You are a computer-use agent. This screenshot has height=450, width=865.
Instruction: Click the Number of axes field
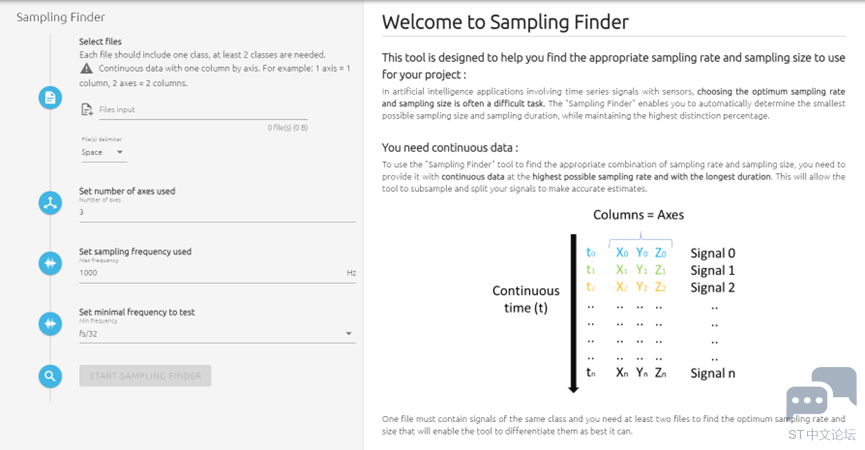click(x=217, y=212)
